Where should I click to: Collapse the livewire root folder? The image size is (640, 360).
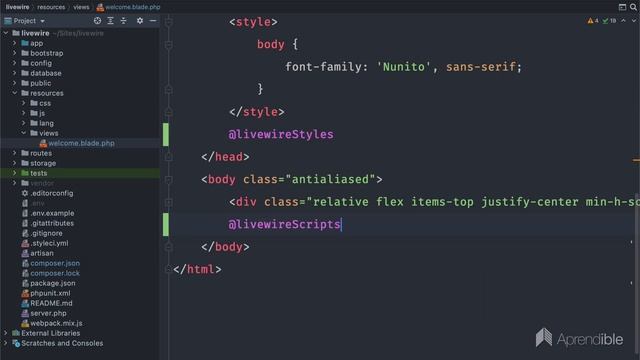(6, 33)
